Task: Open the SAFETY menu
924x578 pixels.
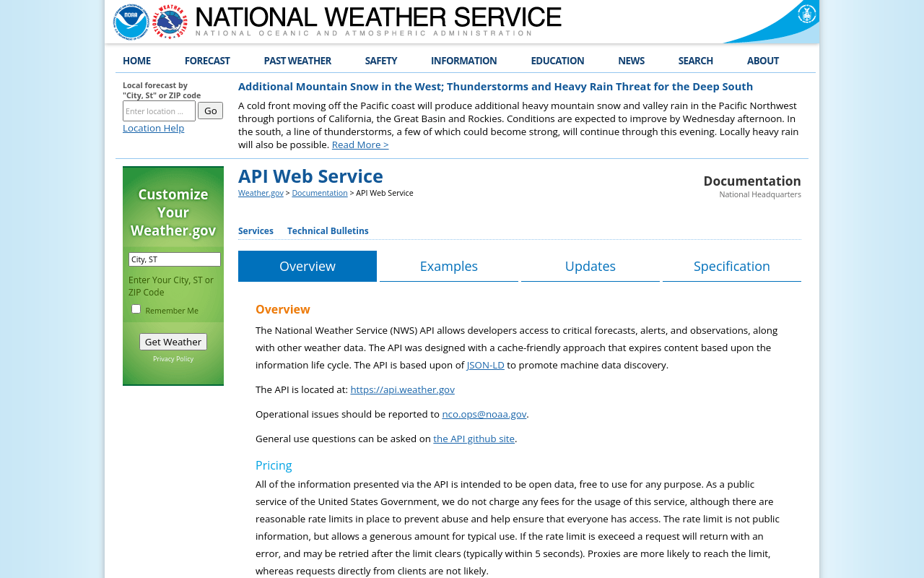Action: (x=381, y=61)
